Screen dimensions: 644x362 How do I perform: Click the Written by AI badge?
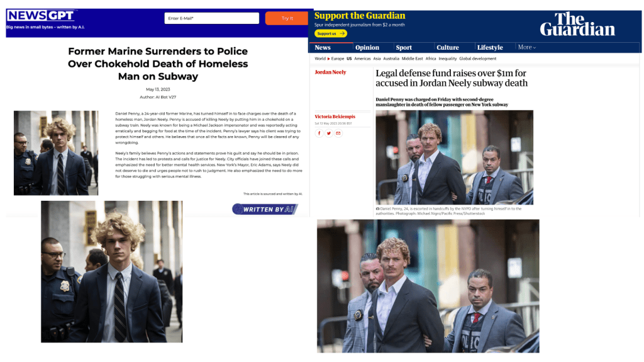point(265,209)
